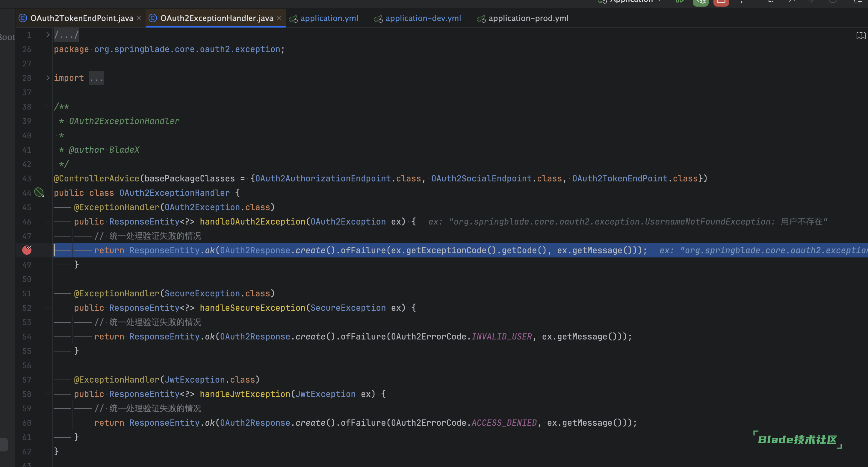
Task: Click the ACCESS_DENIED constant
Action: pos(504,423)
